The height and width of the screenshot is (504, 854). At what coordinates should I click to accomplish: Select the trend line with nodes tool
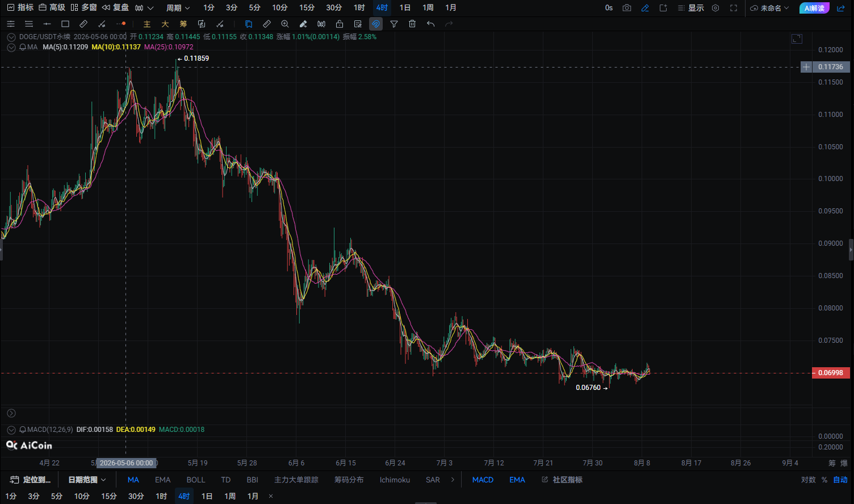102,24
